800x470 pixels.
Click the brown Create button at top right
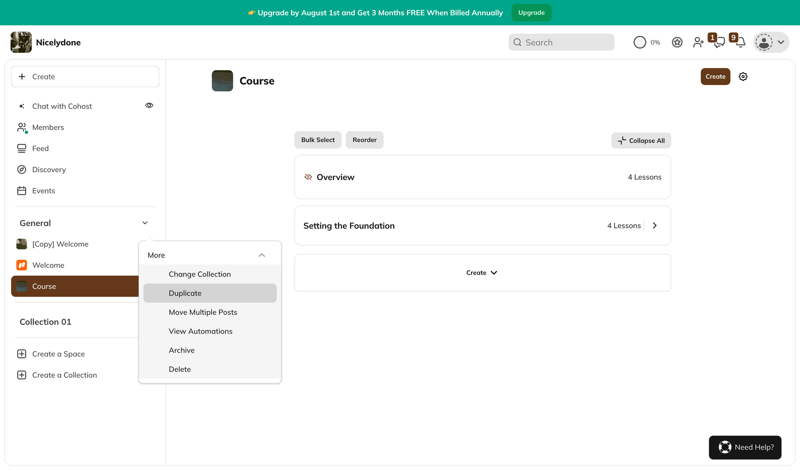pos(715,77)
